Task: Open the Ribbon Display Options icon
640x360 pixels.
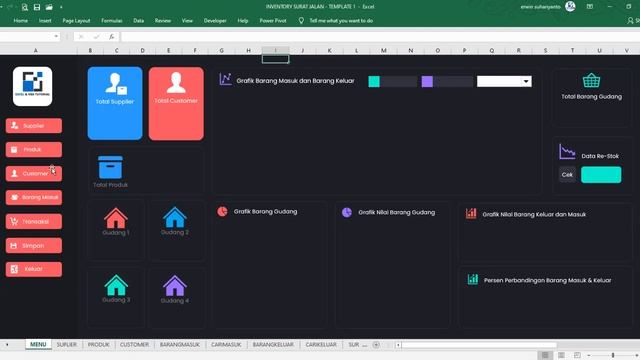Action: [x=590, y=7]
